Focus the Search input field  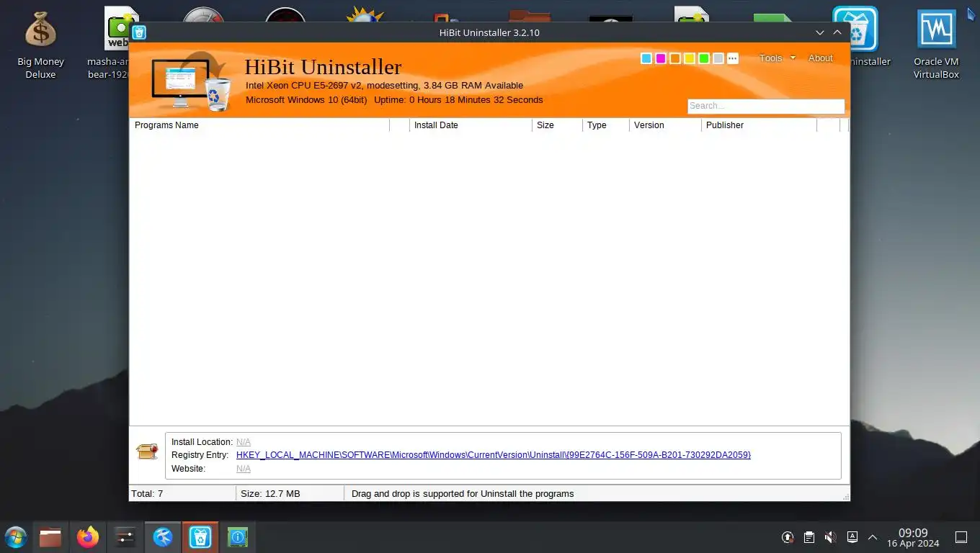coord(765,106)
